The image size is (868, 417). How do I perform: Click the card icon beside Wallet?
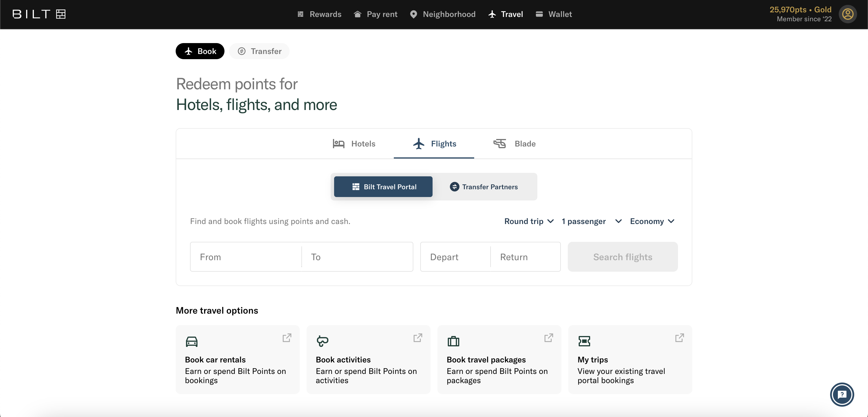539,14
